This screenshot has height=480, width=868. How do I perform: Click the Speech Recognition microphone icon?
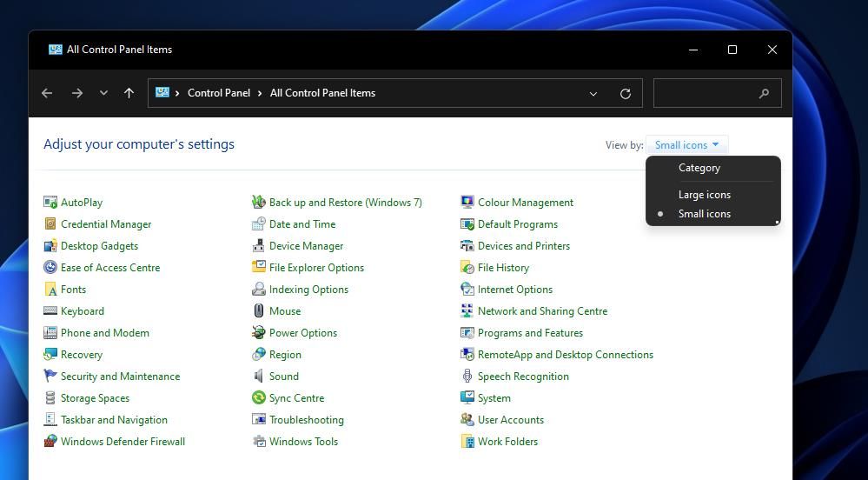click(467, 376)
